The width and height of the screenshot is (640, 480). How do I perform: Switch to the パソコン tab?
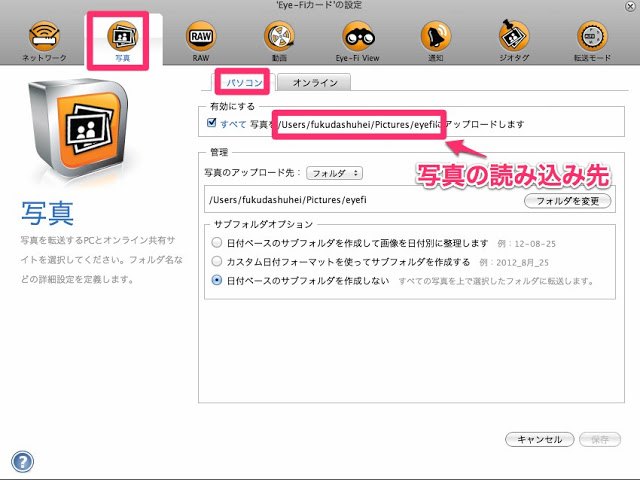click(244, 82)
